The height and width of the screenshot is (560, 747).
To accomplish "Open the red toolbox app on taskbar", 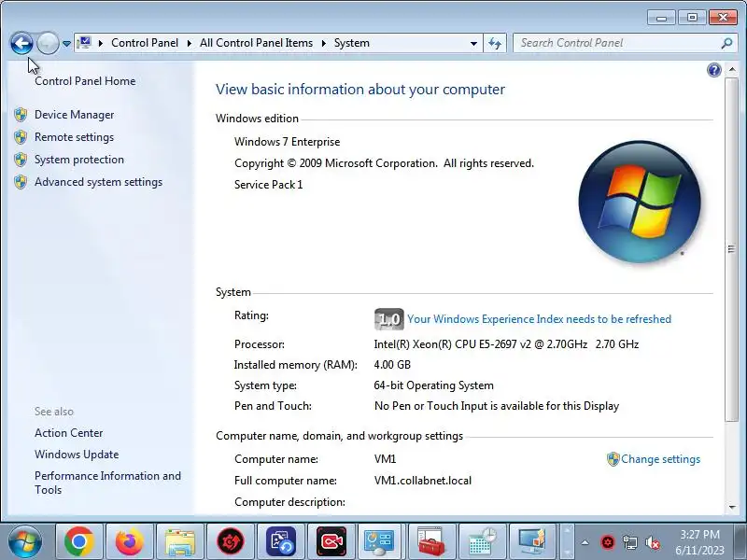I will click(x=430, y=541).
